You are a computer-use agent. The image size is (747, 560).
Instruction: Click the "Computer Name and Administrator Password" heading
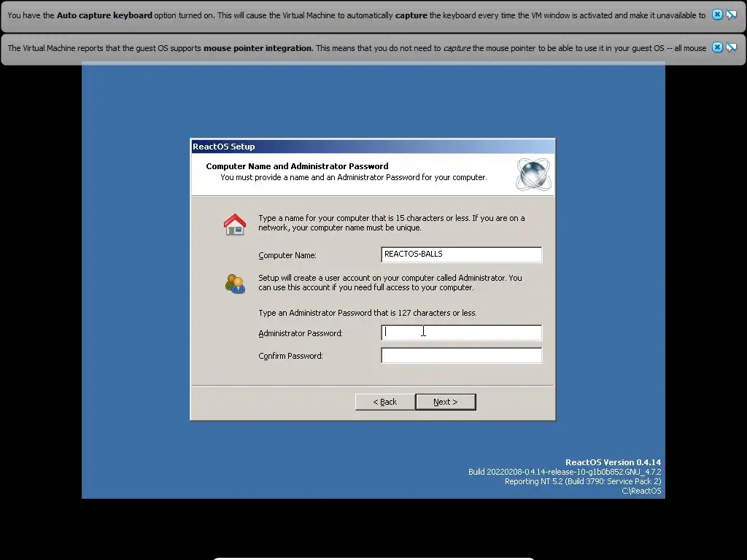pos(298,166)
